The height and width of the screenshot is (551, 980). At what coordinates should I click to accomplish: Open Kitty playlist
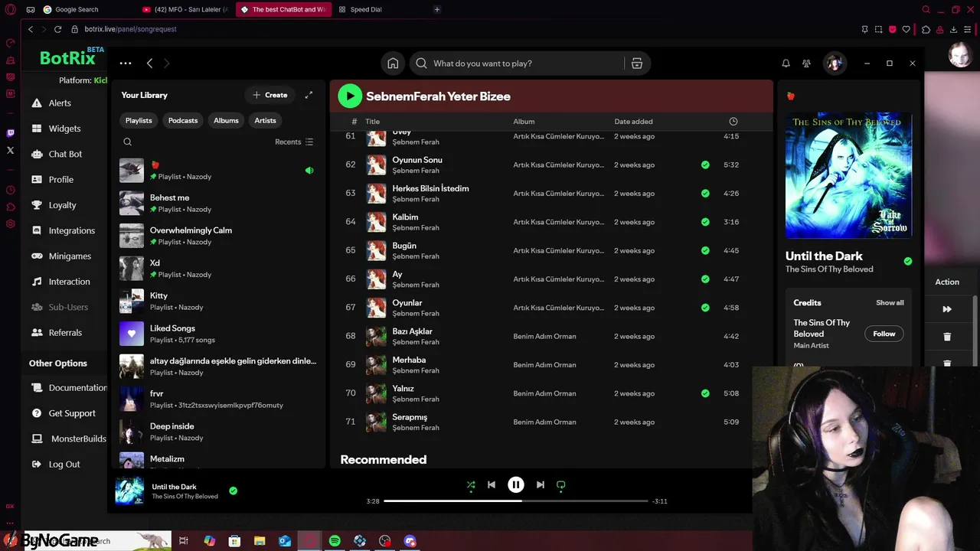point(217,301)
